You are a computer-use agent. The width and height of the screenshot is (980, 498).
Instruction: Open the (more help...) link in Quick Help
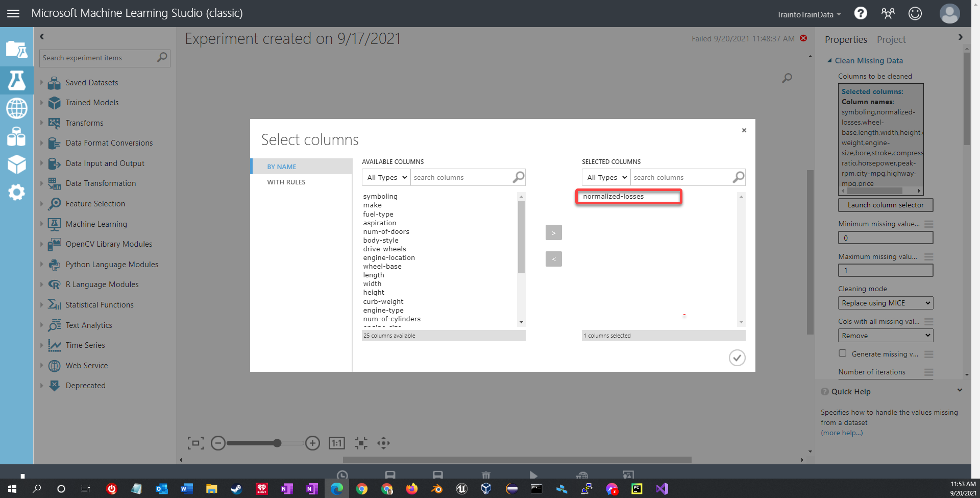point(841,433)
